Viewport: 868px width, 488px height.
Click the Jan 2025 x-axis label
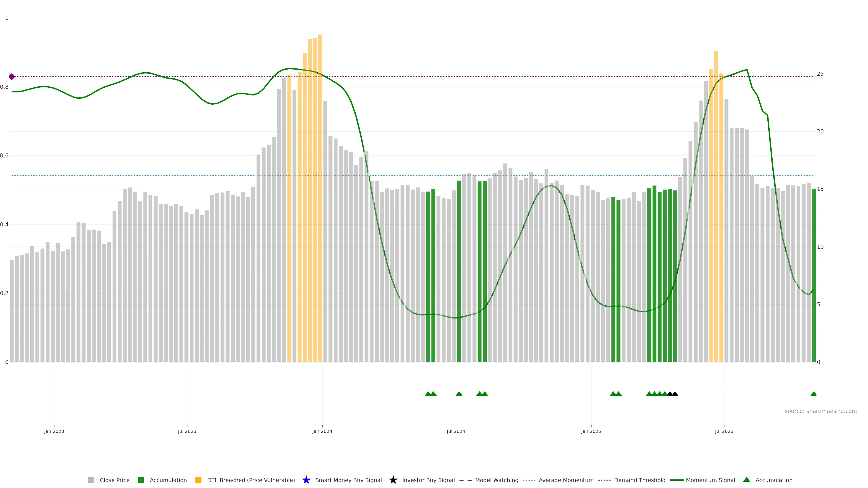click(x=591, y=432)
